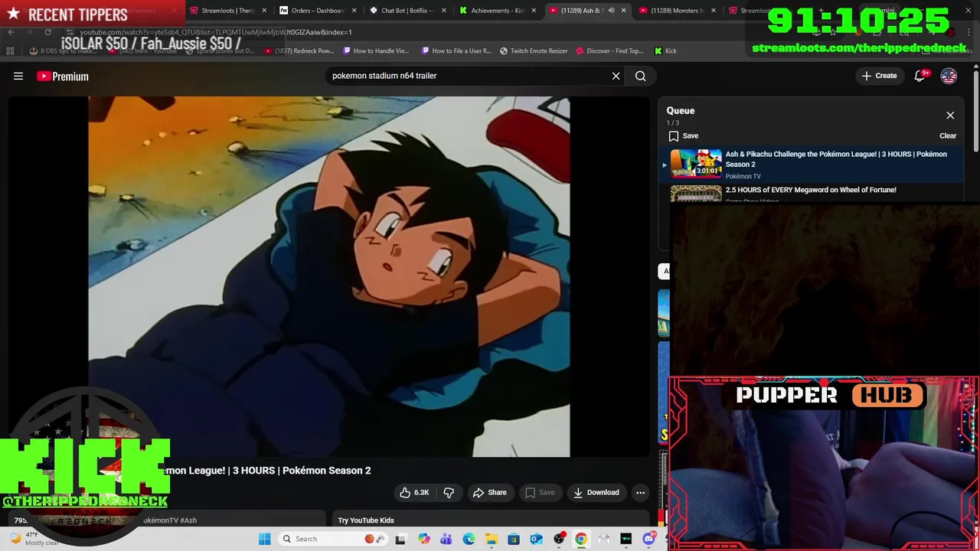Close the Streamloots browser tab

click(x=264, y=11)
